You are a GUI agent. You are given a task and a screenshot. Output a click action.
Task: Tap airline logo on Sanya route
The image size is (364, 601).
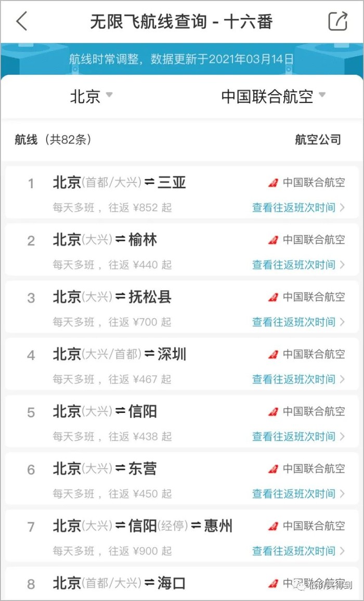(x=273, y=182)
